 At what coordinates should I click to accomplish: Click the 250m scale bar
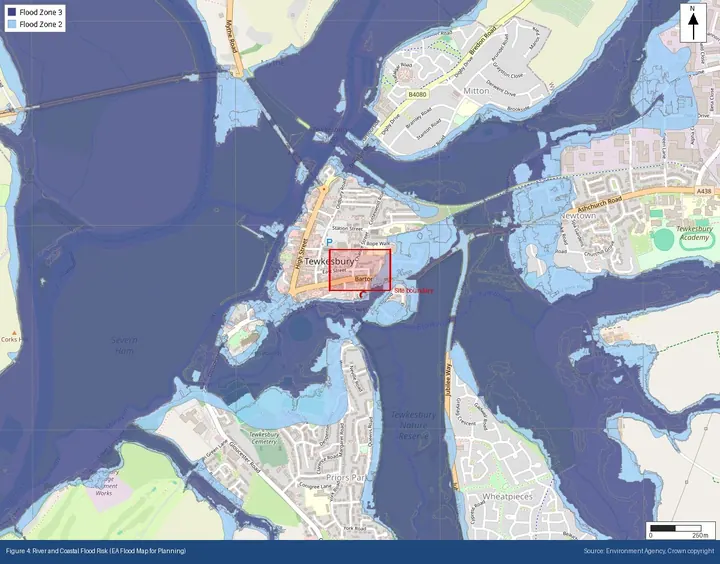click(x=676, y=528)
